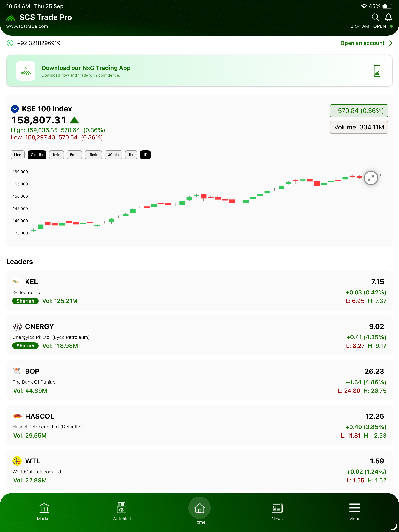Viewport: 399px width, 532px height.
Task: Open WorldCall Telecom Ltd. row
Action: coord(199,470)
